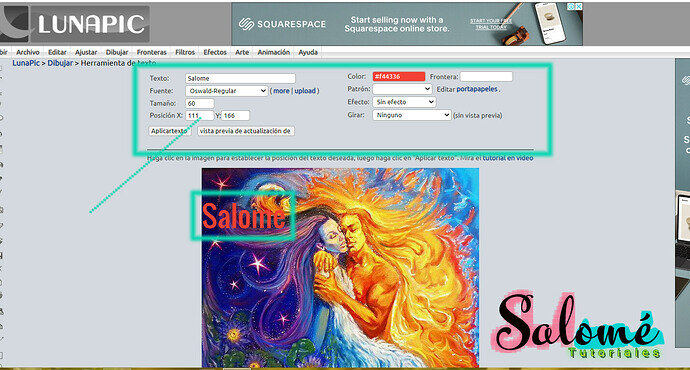
Task: Click the LunaPic logo
Action: (75, 23)
